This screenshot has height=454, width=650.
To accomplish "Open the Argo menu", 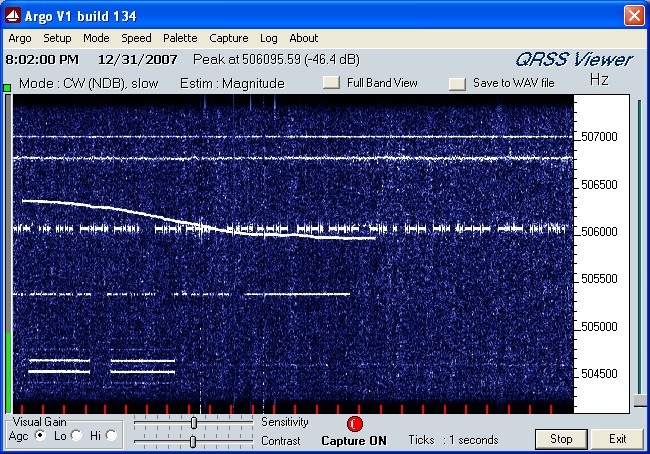I will 19,38.
